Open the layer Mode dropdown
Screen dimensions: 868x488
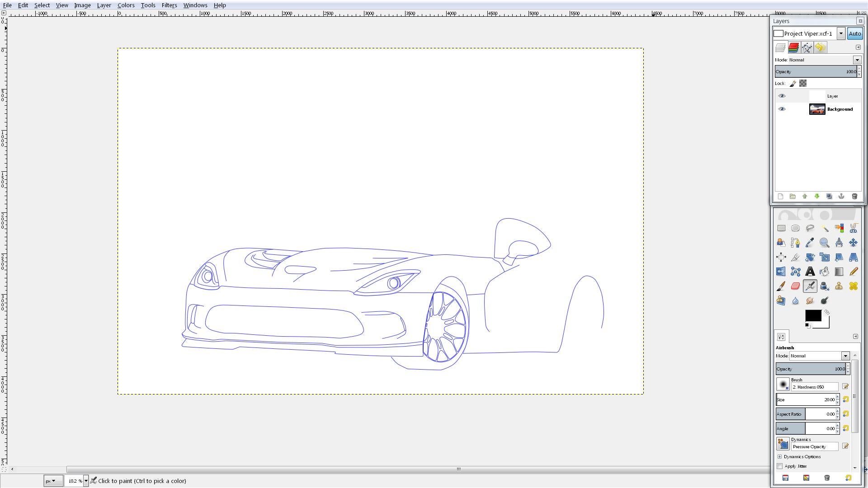(857, 60)
